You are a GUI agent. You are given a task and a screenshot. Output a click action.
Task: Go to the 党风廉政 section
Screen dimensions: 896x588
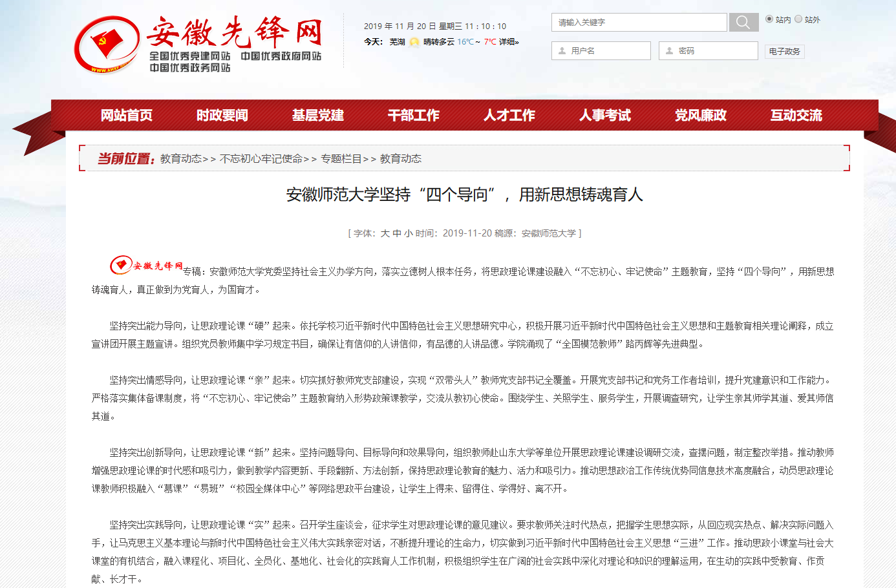coord(700,115)
